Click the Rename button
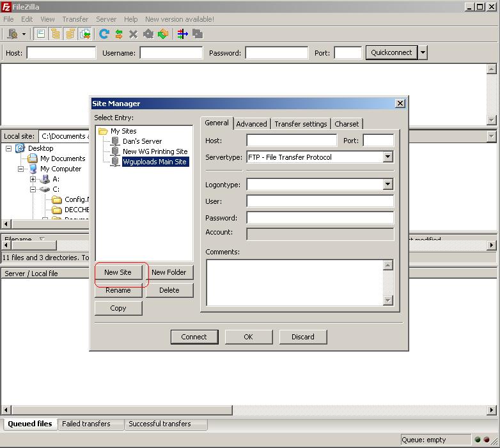 pos(118,290)
